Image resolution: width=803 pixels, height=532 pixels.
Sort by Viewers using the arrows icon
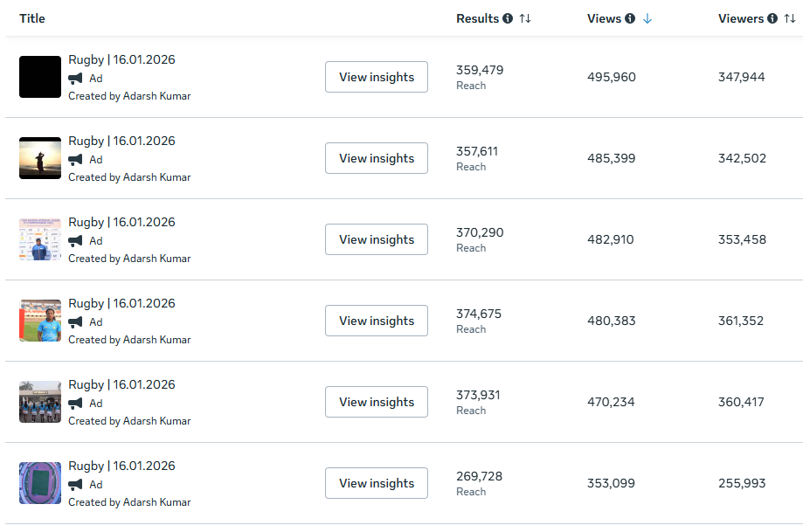point(790,18)
